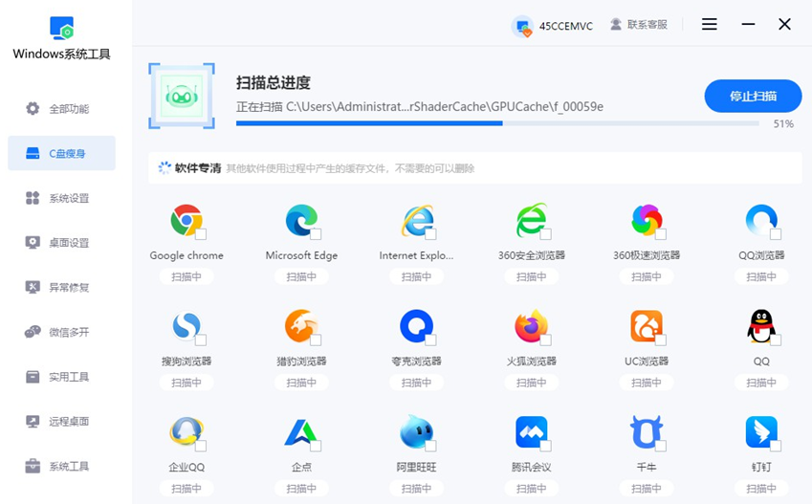
Task: Tick the 360安全浏览器 checkbox
Action: tap(546, 234)
